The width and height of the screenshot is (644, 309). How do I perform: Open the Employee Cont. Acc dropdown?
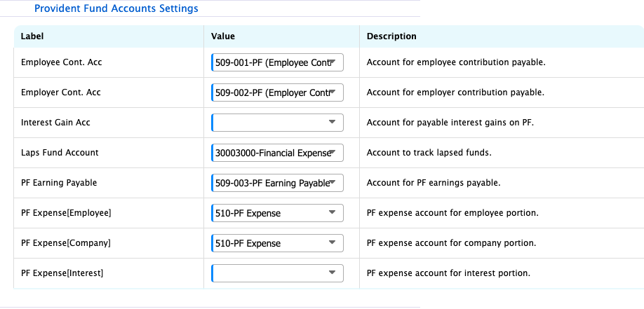point(277,62)
